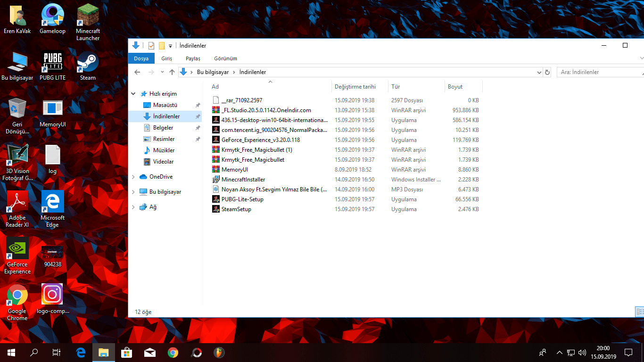Select the Bu bilgisayar desktop icon
The image size is (644, 362).
17,66
